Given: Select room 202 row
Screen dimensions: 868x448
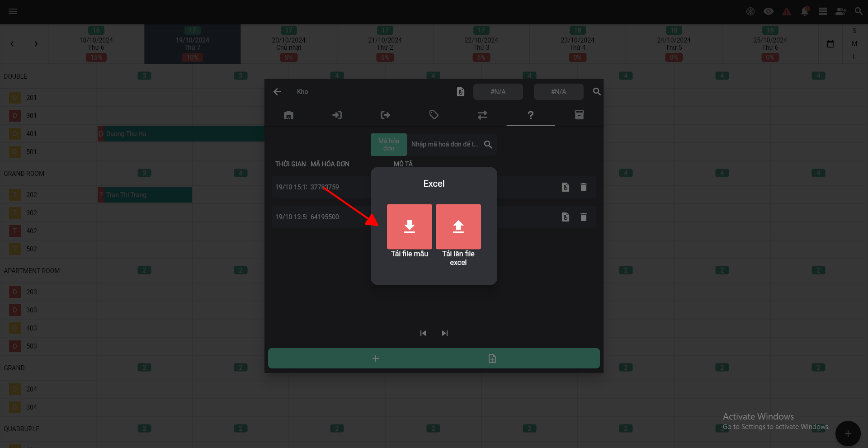Looking at the screenshot, I should (x=48, y=195).
